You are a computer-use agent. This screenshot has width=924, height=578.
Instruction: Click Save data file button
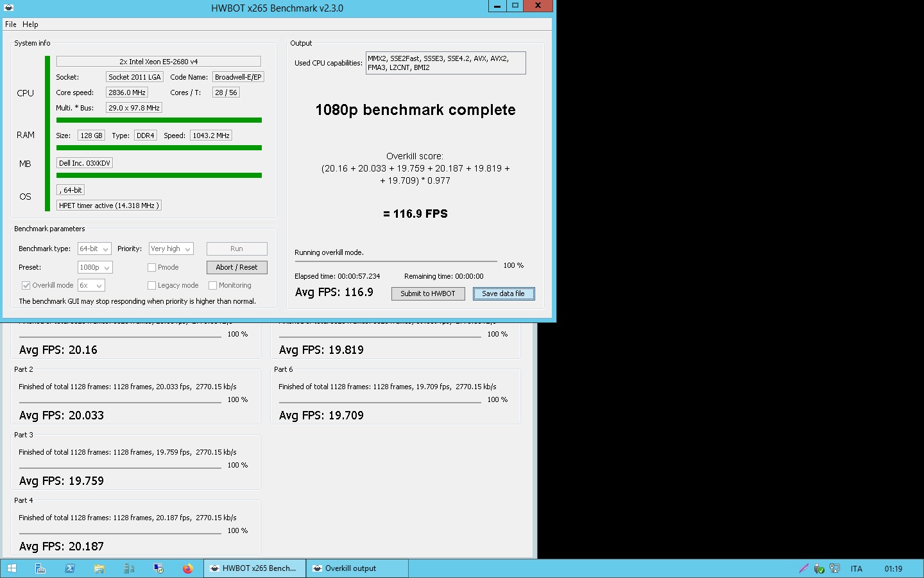click(504, 293)
